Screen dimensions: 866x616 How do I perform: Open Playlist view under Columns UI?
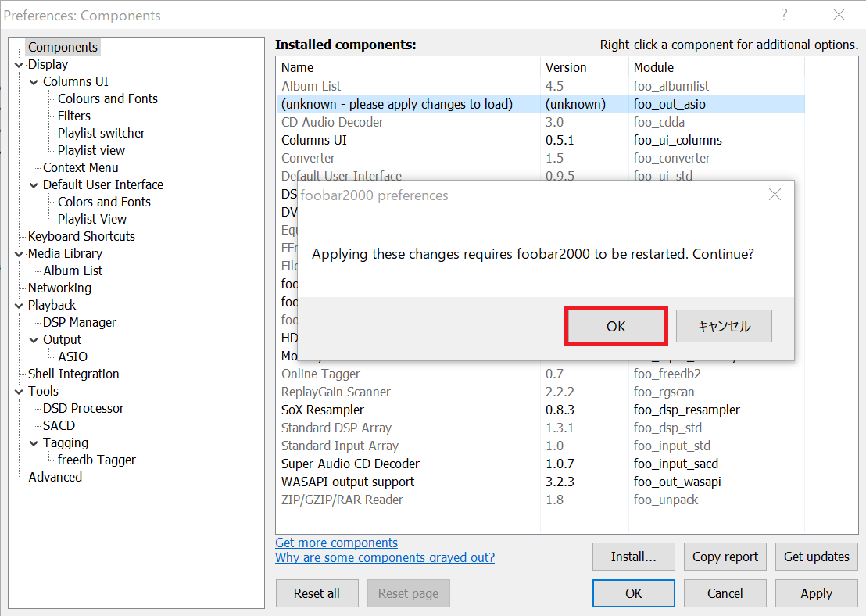pos(91,150)
